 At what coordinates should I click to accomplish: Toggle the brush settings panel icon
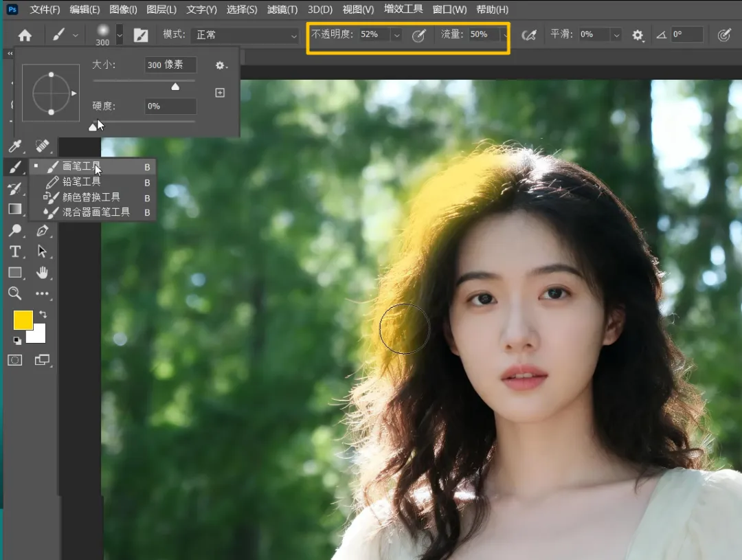click(141, 35)
